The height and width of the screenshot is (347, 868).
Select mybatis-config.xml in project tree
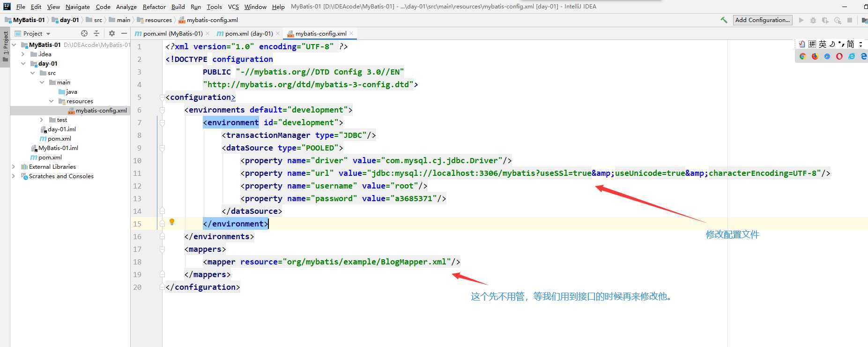(x=97, y=111)
